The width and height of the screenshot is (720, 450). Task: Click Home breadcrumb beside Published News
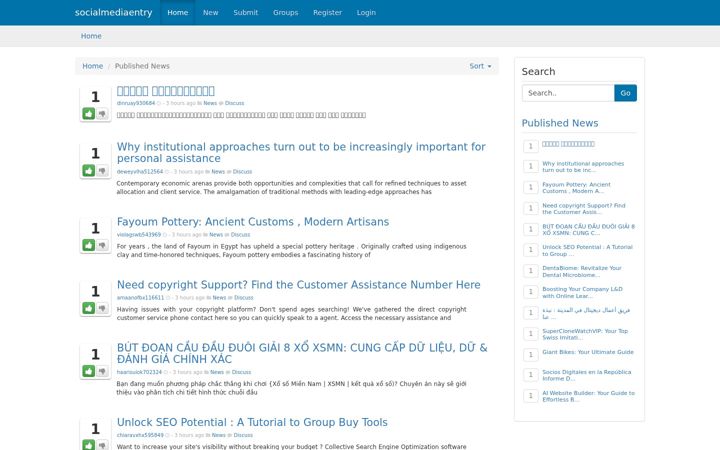pos(92,66)
